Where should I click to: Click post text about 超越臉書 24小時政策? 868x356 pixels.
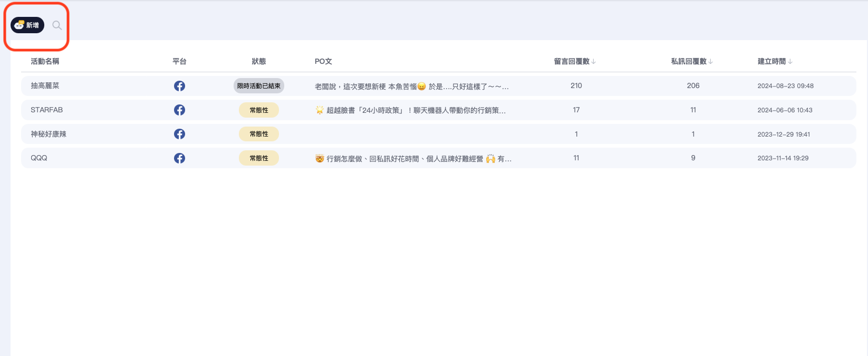tap(410, 110)
